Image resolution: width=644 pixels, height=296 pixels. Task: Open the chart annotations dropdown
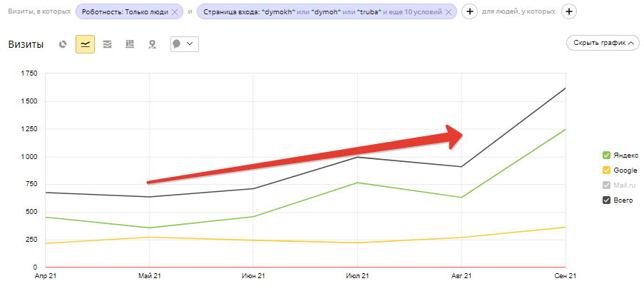click(184, 44)
